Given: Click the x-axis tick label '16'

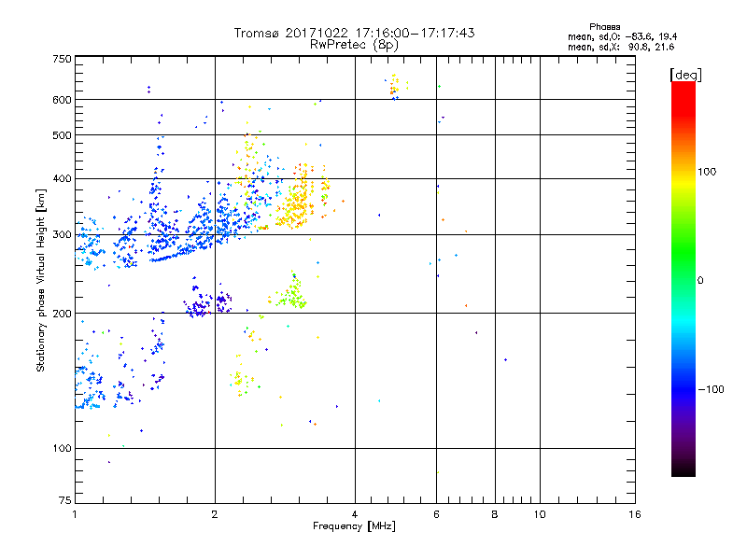Looking at the screenshot, I should (x=635, y=514).
